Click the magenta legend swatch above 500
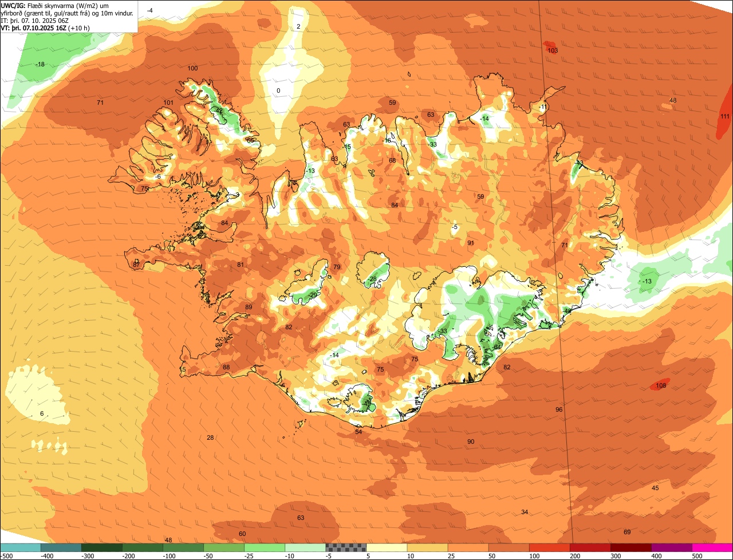Screen dimensions: 733x560 (712, 547)
